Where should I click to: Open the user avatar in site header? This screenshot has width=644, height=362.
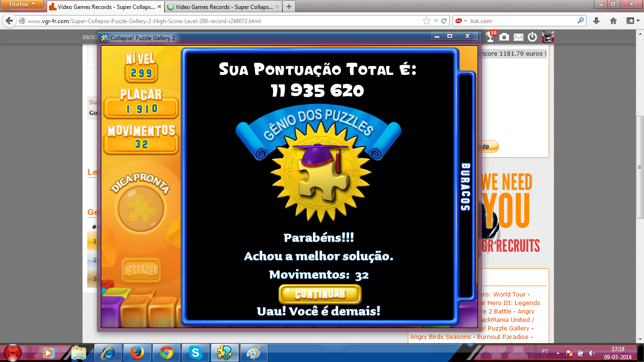coord(547,37)
